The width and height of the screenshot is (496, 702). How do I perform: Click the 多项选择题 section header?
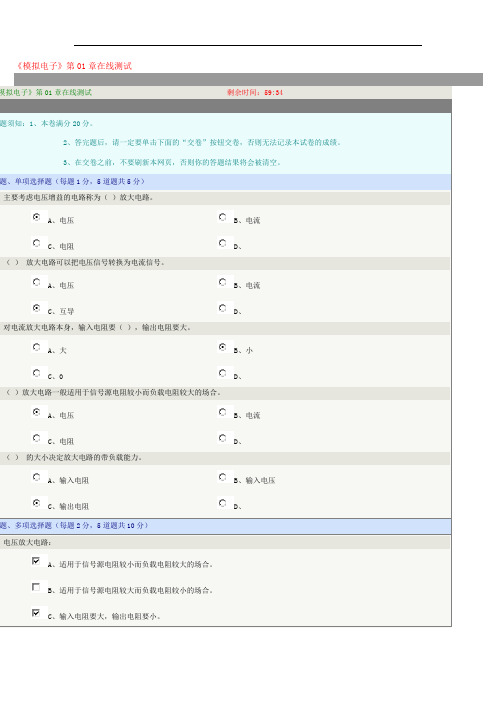click(x=74, y=525)
